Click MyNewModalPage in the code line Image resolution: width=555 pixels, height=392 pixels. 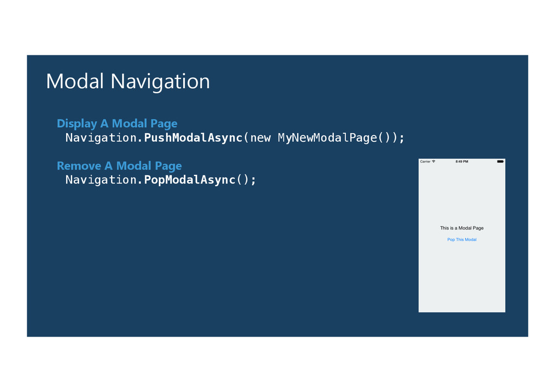[327, 138]
